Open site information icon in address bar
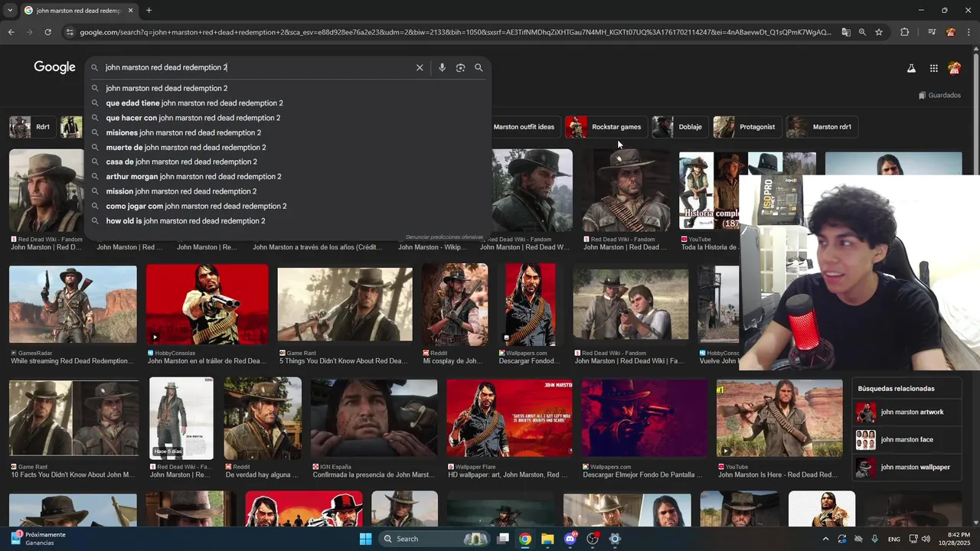980x551 pixels. [70, 32]
